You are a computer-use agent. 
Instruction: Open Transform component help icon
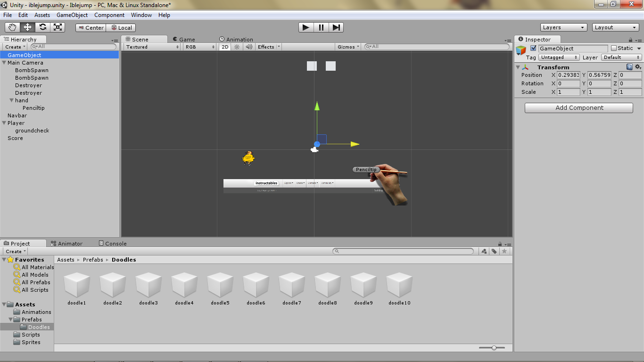[x=629, y=67]
